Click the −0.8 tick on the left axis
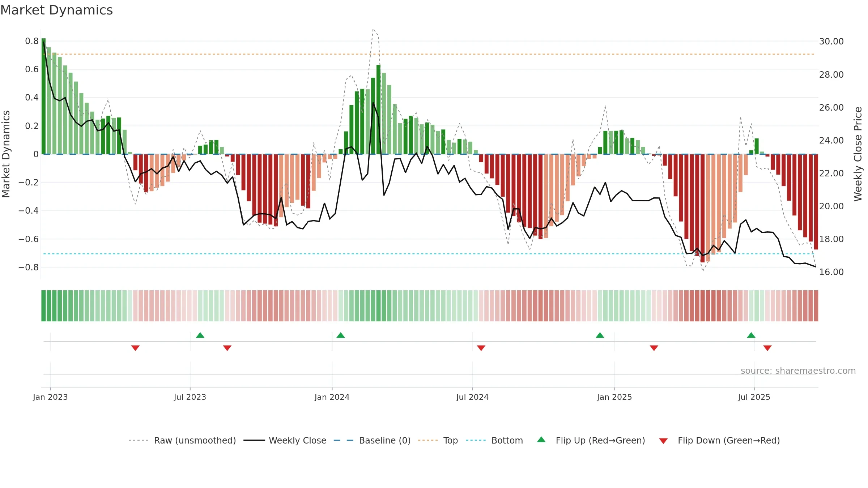This screenshot has height=488, width=868. (29, 267)
